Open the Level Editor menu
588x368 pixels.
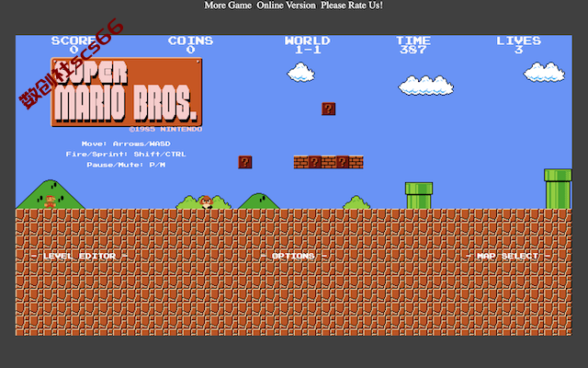[x=80, y=256]
